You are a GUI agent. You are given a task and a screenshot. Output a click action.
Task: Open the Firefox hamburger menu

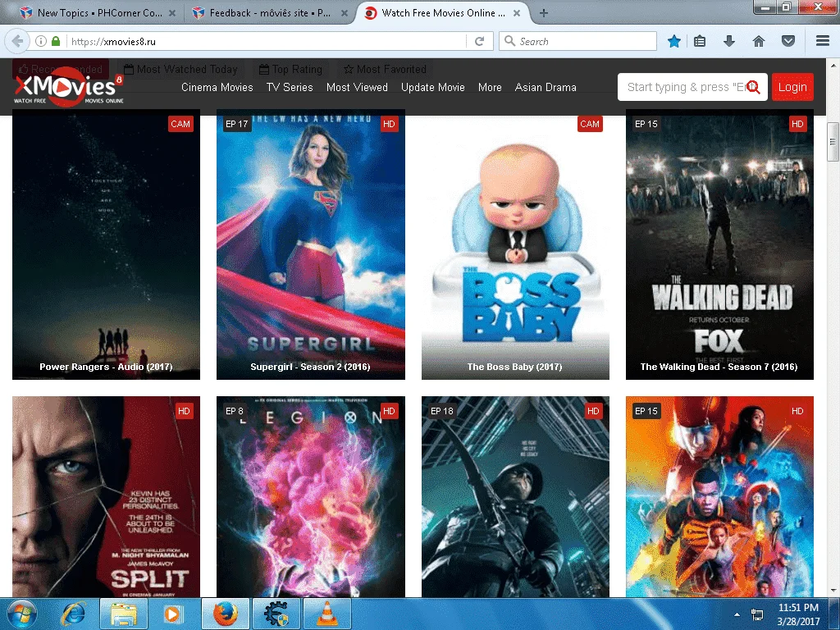pyautogui.click(x=823, y=41)
